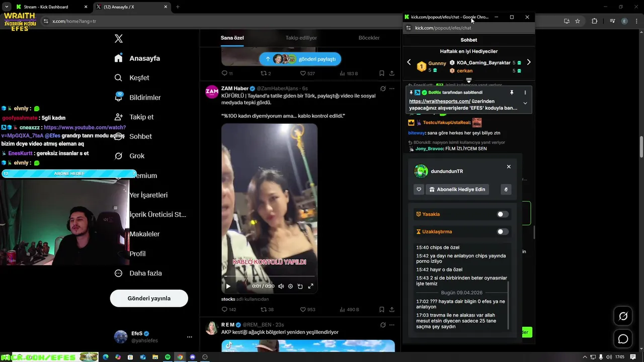Screen dimensions: 644x362
Task: Open the X logo home icon
Action: [x=119, y=39]
